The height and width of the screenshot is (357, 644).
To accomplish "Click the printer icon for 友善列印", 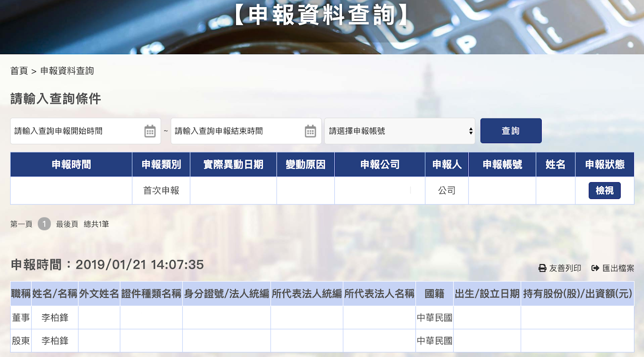I will 543,268.
